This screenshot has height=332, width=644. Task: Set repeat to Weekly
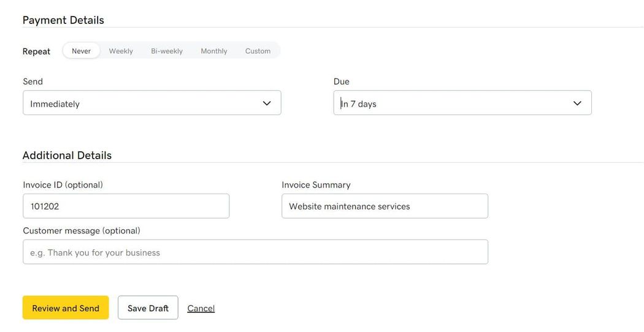point(121,51)
